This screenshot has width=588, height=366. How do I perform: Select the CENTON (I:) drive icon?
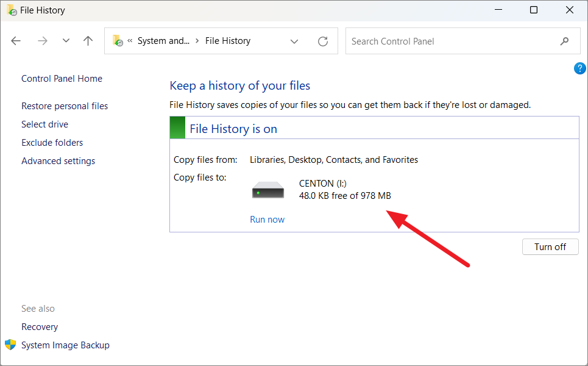click(x=267, y=188)
